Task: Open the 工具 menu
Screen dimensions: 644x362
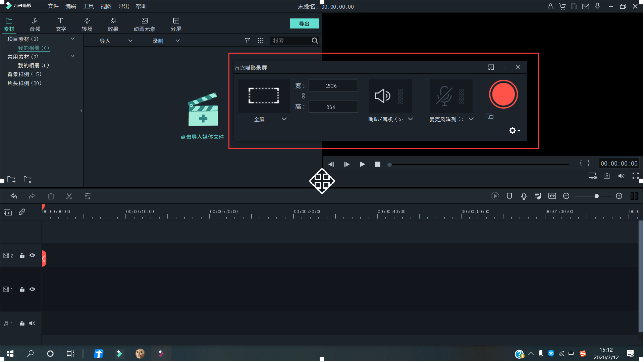Action: tap(88, 6)
